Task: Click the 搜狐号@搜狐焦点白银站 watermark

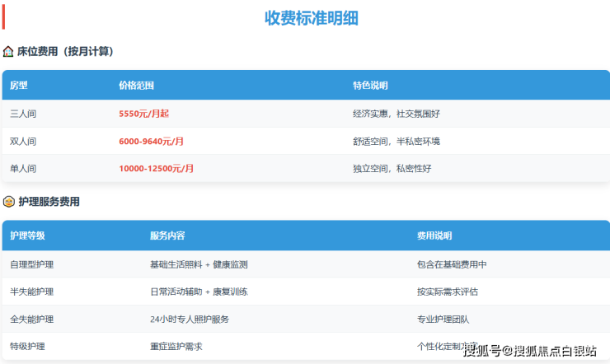Action: pyautogui.click(x=529, y=352)
